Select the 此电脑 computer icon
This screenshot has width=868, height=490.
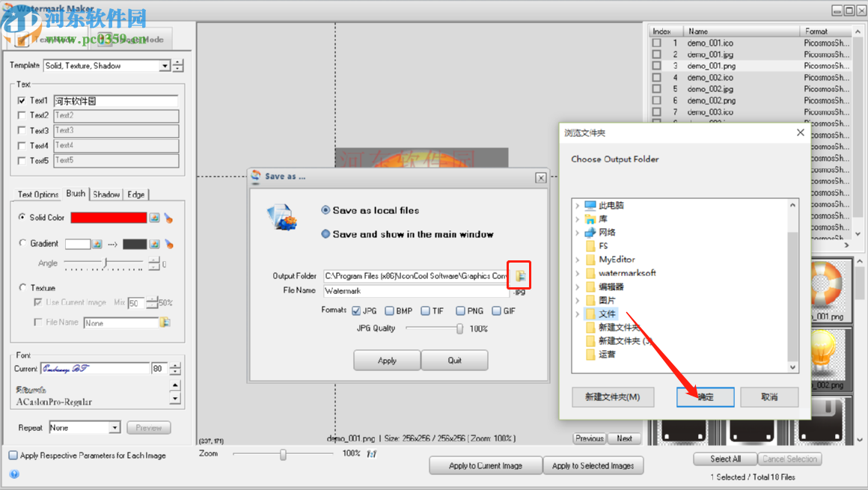(590, 206)
